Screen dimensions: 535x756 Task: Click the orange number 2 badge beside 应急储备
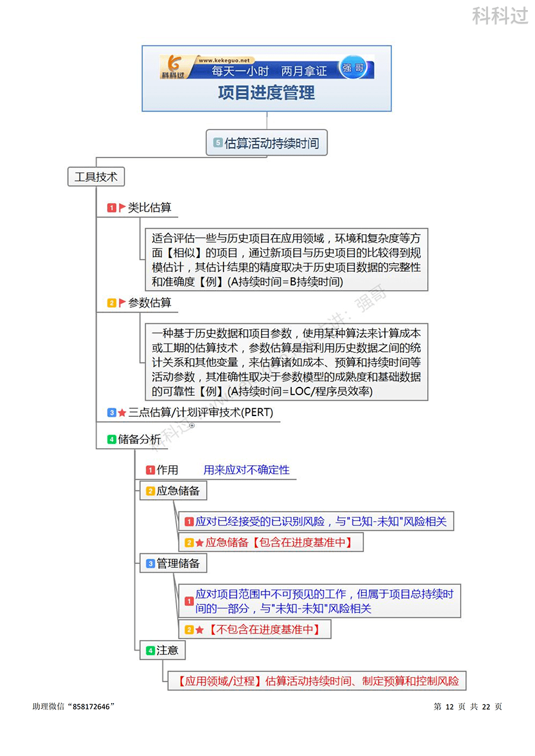[x=150, y=492]
